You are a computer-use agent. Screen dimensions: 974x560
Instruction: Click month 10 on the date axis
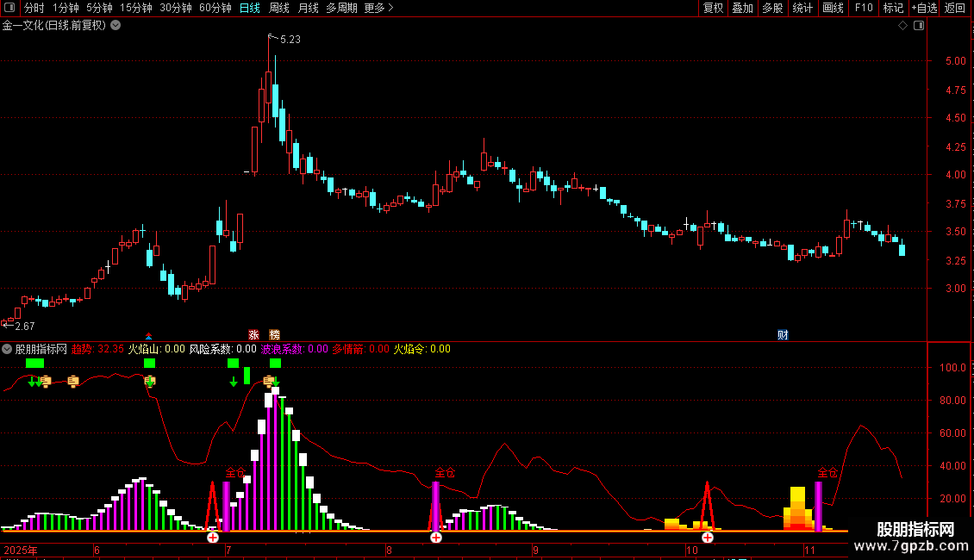coord(692,550)
